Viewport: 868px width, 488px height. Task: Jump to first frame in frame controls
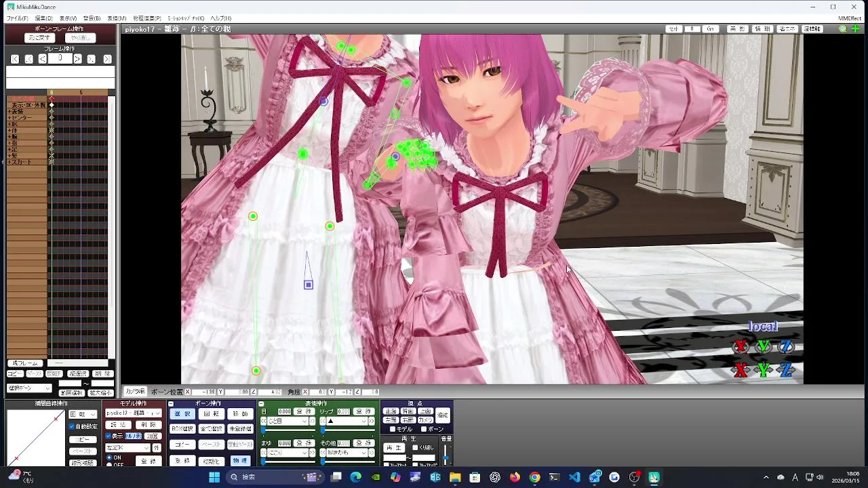click(x=15, y=59)
